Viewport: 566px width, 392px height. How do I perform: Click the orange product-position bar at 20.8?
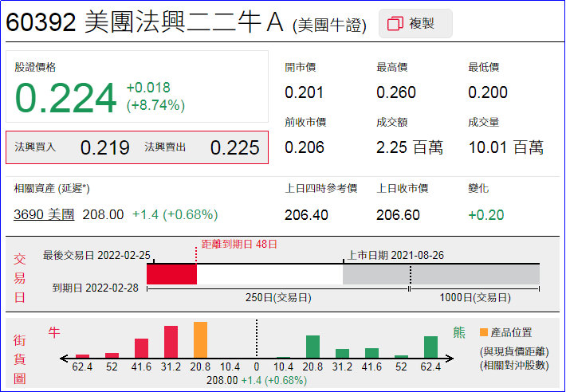pyautogui.click(x=200, y=339)
